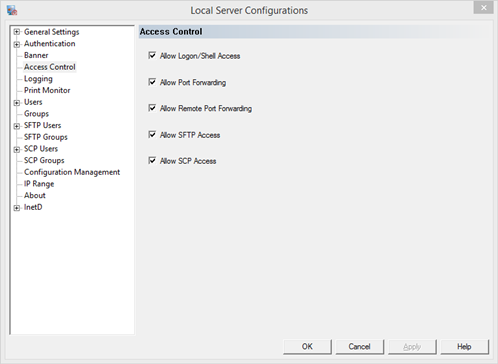This screenshot has width=498, height=364.
Task: Toggle Allow SFTP Access checkbox
Action: tap(152, 134)
